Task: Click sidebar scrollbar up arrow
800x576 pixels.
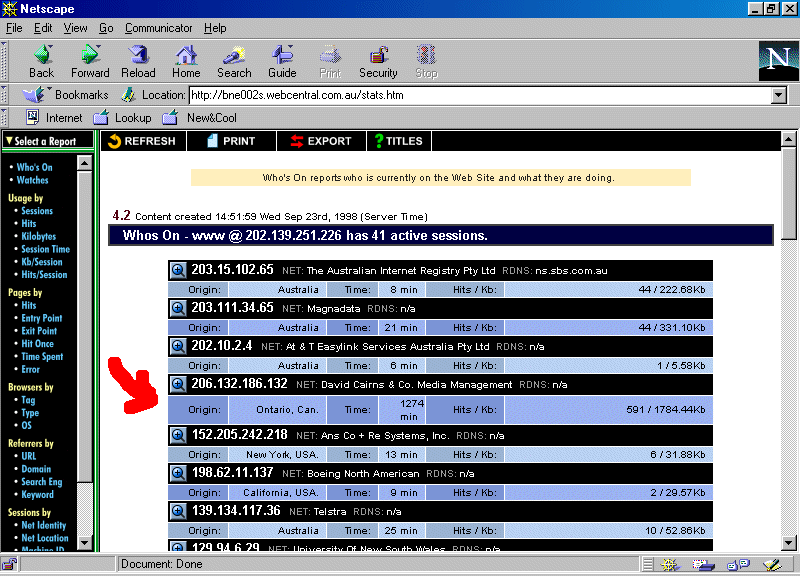Action: (x=84, y=163)
